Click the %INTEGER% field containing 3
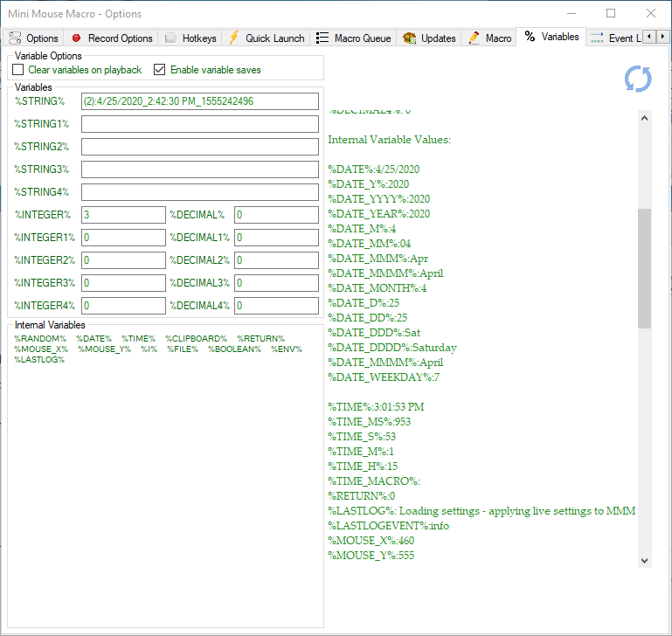 pyautogui.click(x=123, y=215)
